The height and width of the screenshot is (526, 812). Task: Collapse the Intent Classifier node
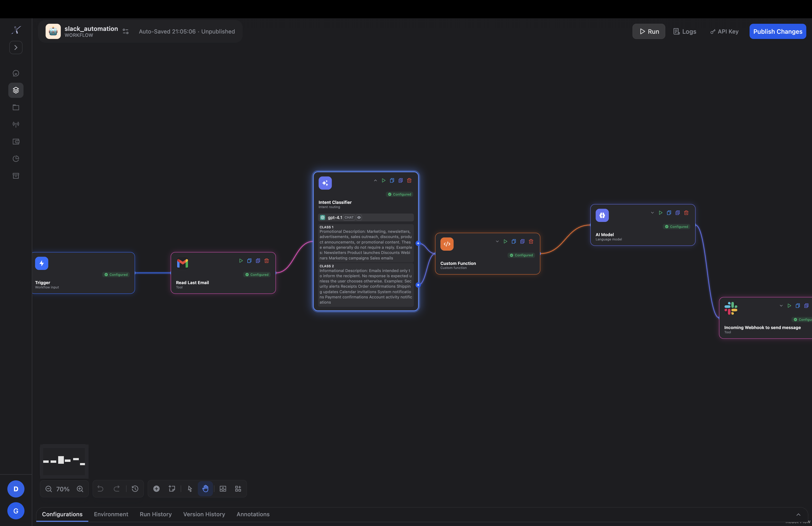coord(375,181)
